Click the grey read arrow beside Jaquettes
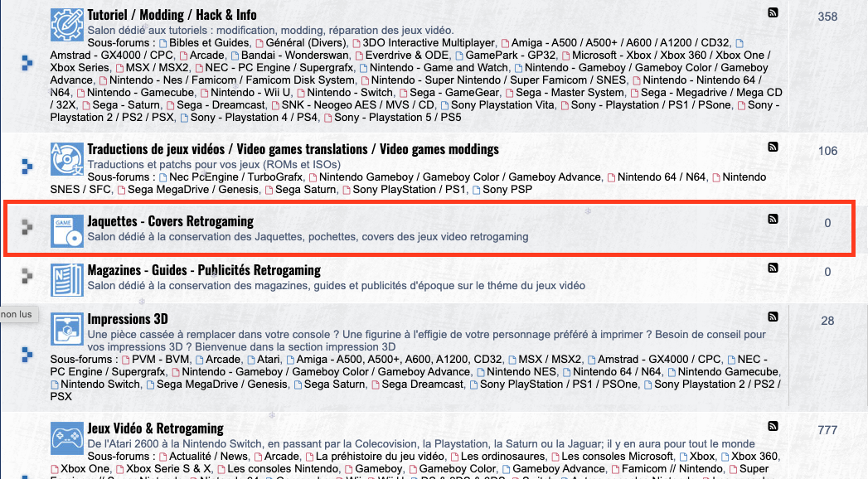868x479 pixels. click(27, 227)
